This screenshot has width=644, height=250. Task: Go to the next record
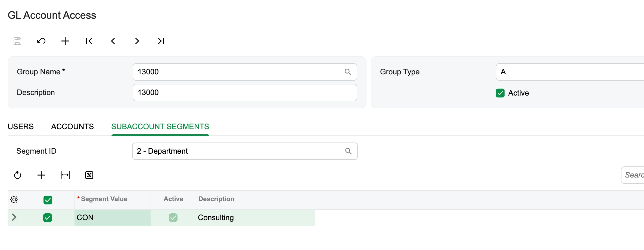(x=137, y=41)
